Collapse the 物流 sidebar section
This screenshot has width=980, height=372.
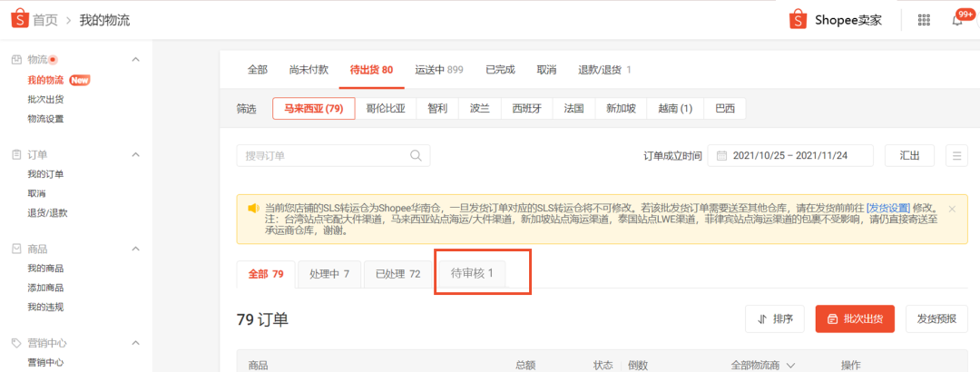point(136,60)
